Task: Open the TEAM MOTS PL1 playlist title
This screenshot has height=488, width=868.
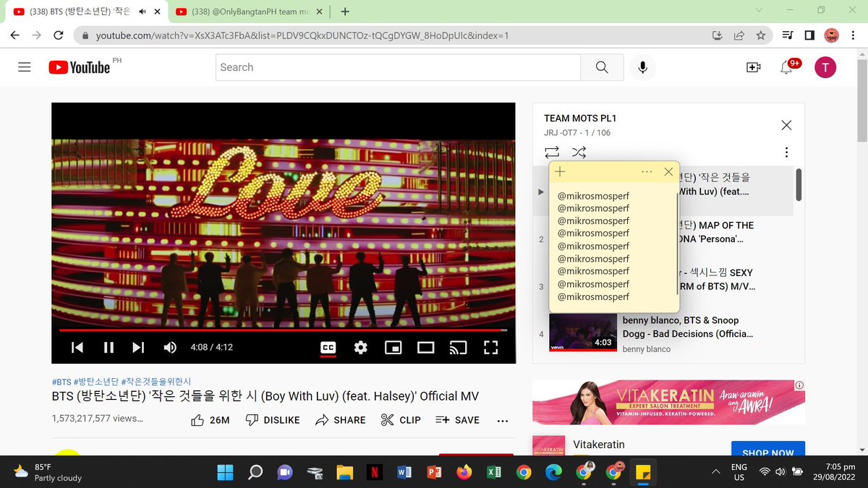Action: tap(580, 119)
